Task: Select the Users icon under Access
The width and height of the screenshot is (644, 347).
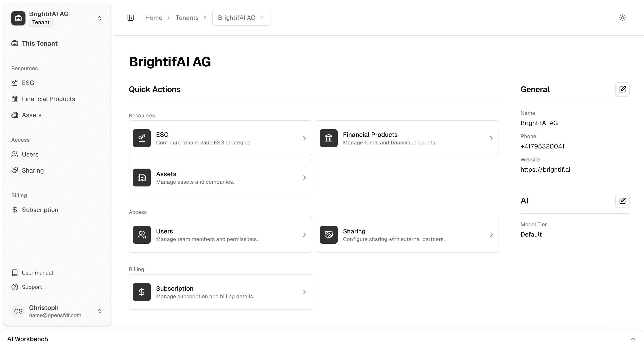Action: click(15, 154)
